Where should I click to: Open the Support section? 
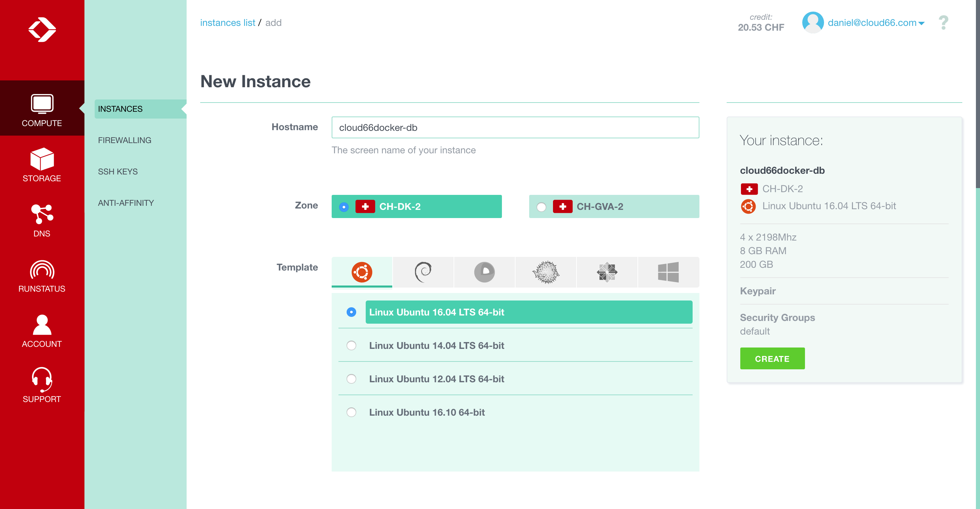coord(42,385)
